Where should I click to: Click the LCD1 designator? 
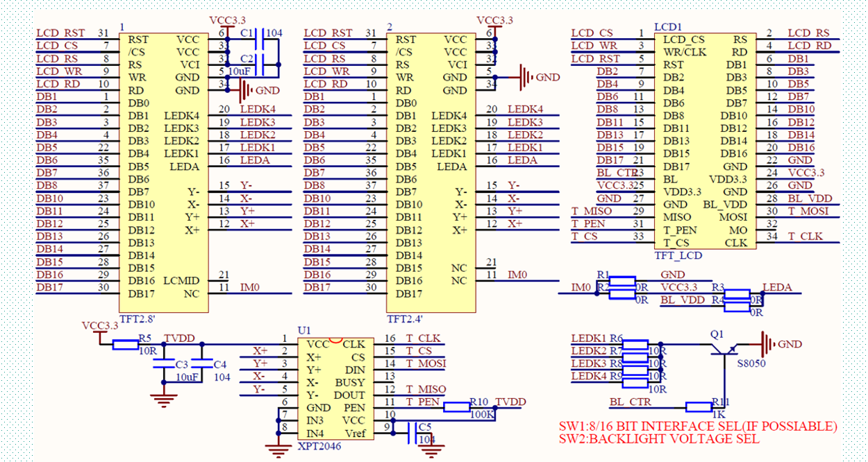tap(667, 26)
